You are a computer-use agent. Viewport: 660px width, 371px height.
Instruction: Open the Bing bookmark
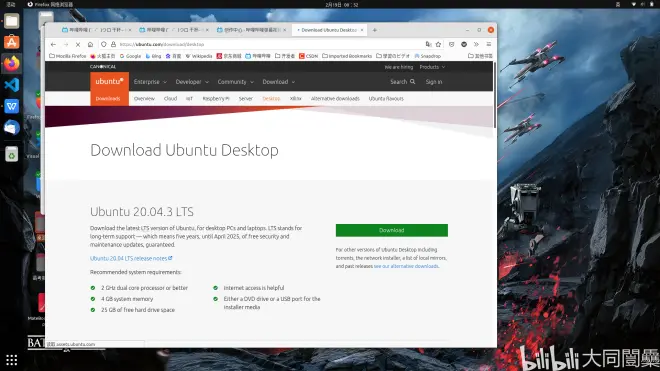pyautogui.click(x=153, y=56)
